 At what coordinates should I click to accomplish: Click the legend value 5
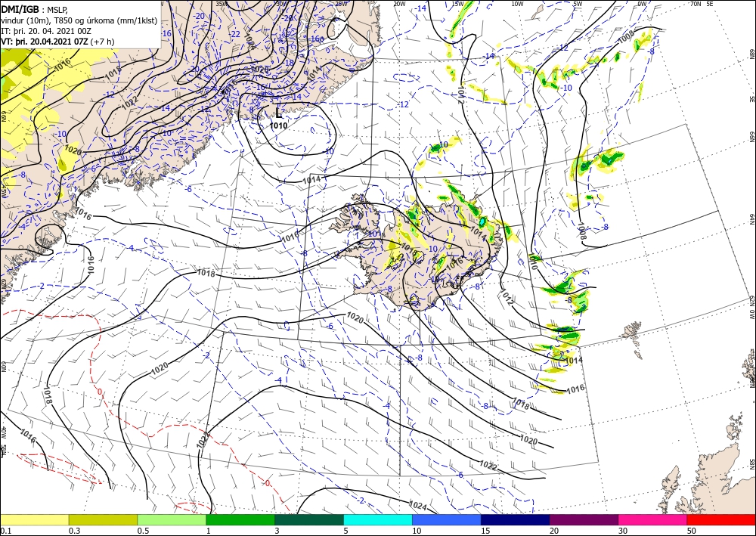pos(346,531)
